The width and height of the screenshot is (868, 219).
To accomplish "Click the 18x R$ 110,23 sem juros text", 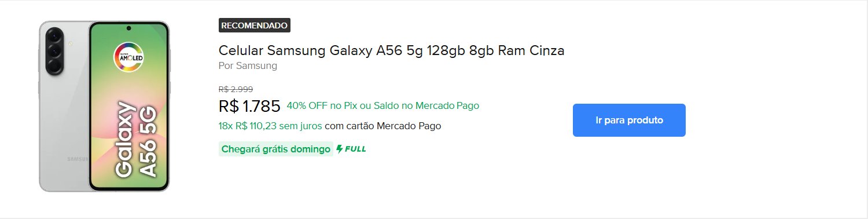I will pyautogui.click(x=270, y=126).
